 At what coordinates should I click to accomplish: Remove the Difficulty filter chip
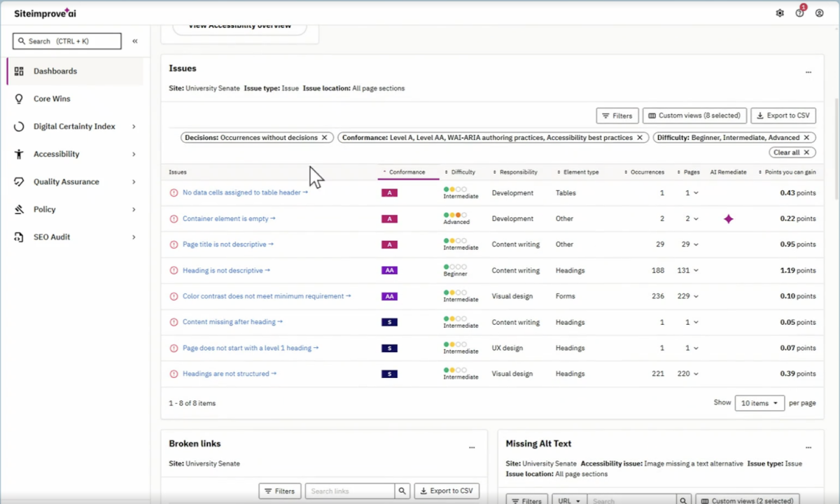pyautogui.click(x=806, y=138)
